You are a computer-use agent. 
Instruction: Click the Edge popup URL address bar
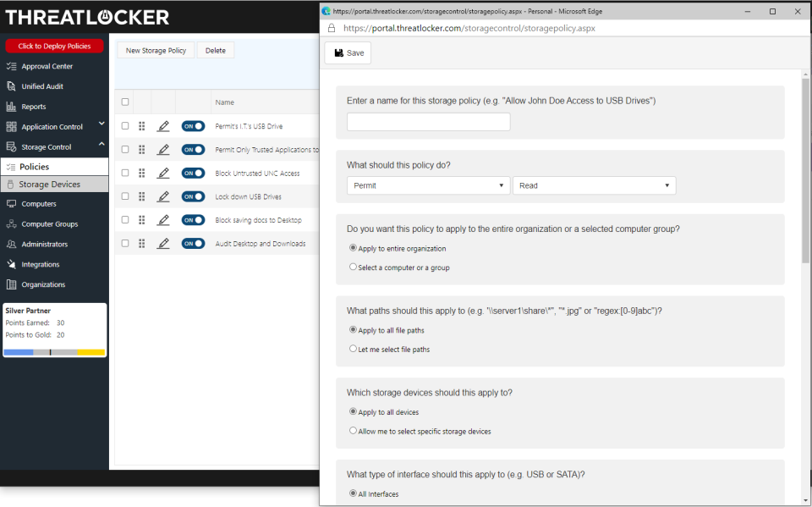click(x=469, y=29)
